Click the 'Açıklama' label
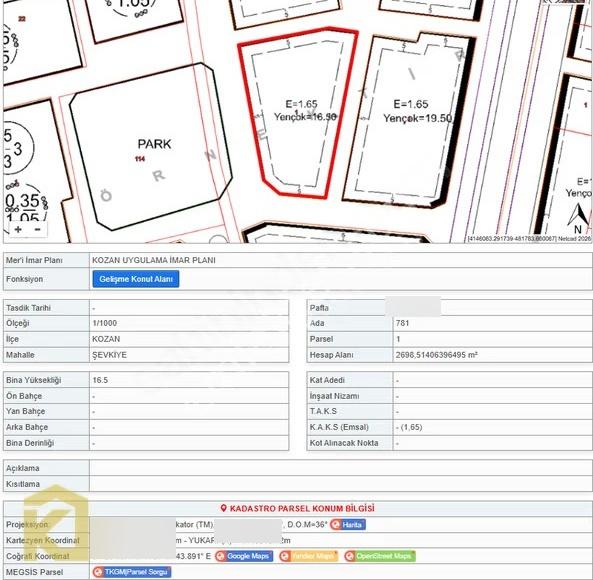 click(x=22, y=468)
